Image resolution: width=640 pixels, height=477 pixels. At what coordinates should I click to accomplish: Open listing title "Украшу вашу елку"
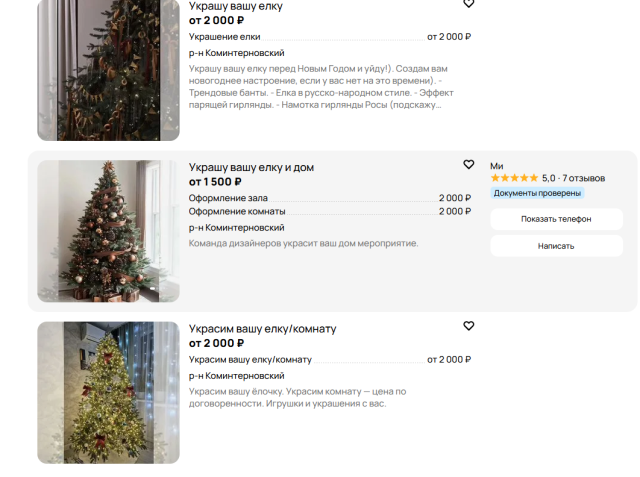coord(236,6)
